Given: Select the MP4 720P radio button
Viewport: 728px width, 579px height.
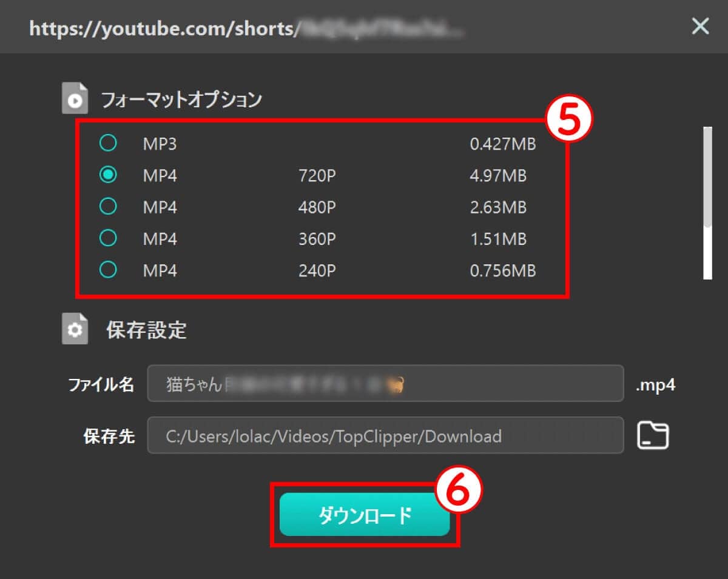Looking at the screenshot, I should [108, 175].
